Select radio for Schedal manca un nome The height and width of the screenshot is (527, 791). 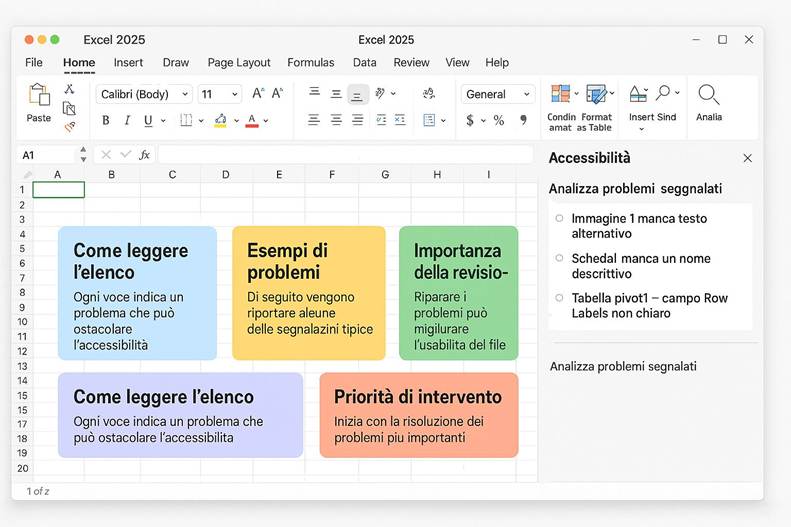pos(559,258)
